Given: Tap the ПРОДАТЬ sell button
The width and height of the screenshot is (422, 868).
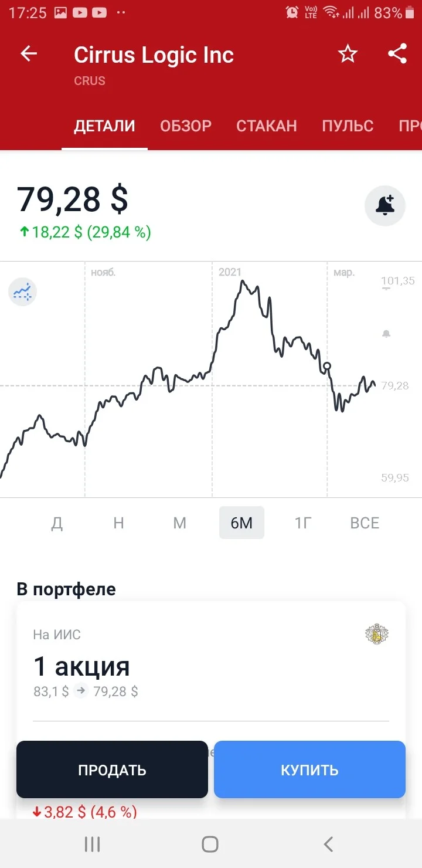Looking at the screenshot, I should [112, 769].
